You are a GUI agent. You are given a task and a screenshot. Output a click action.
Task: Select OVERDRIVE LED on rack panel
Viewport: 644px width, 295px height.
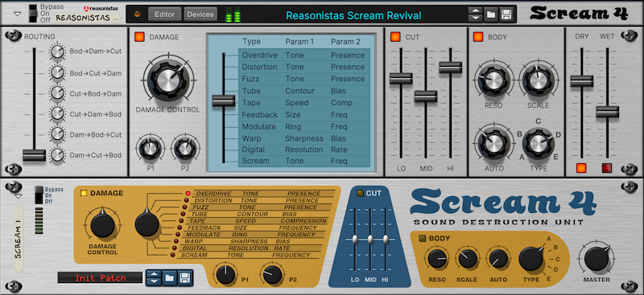click(188, 193)
